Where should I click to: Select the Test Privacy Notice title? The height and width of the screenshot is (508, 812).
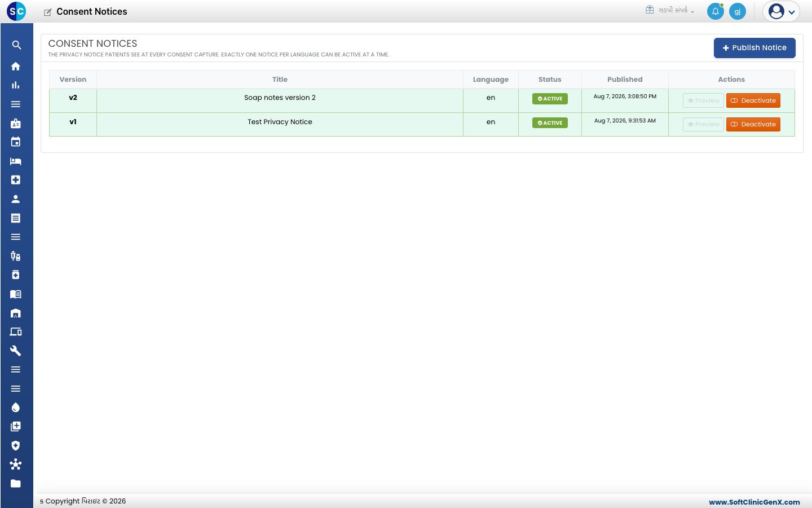[280, 122]
